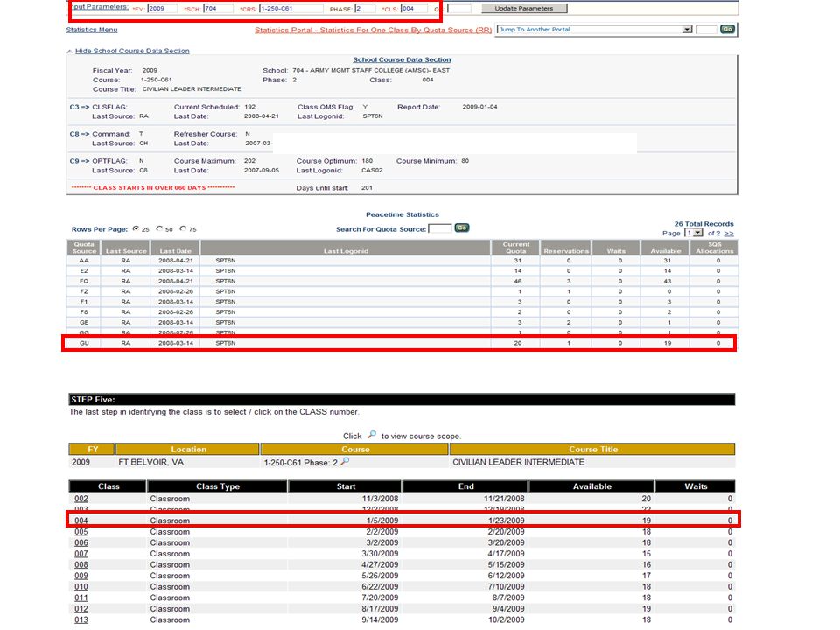Screen dimensions: 840x630
Task: Open class 006 link
Action: [80, 542]
